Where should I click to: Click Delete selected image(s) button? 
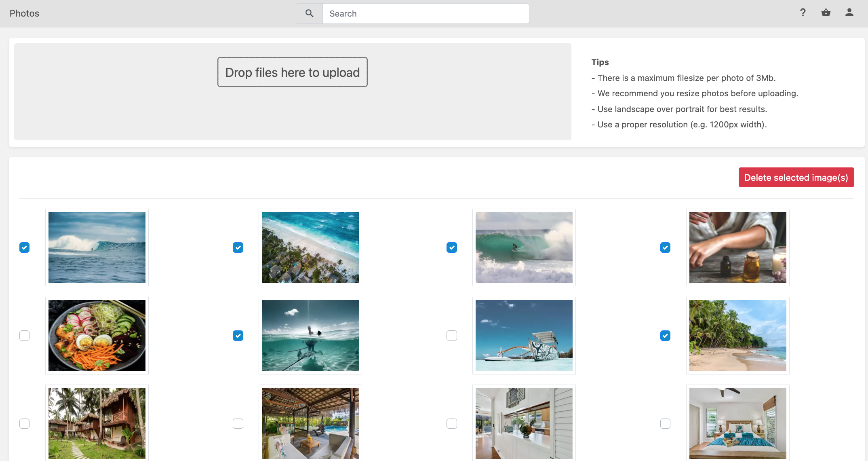796,178
